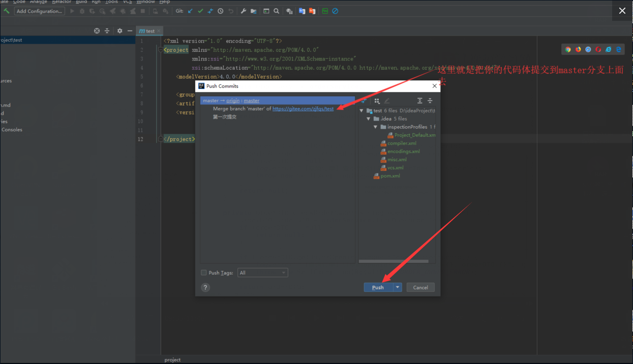Click the Build project hammer icon
Image resolution: width=633 pixels, height=364 pixels.
[7, 11]
